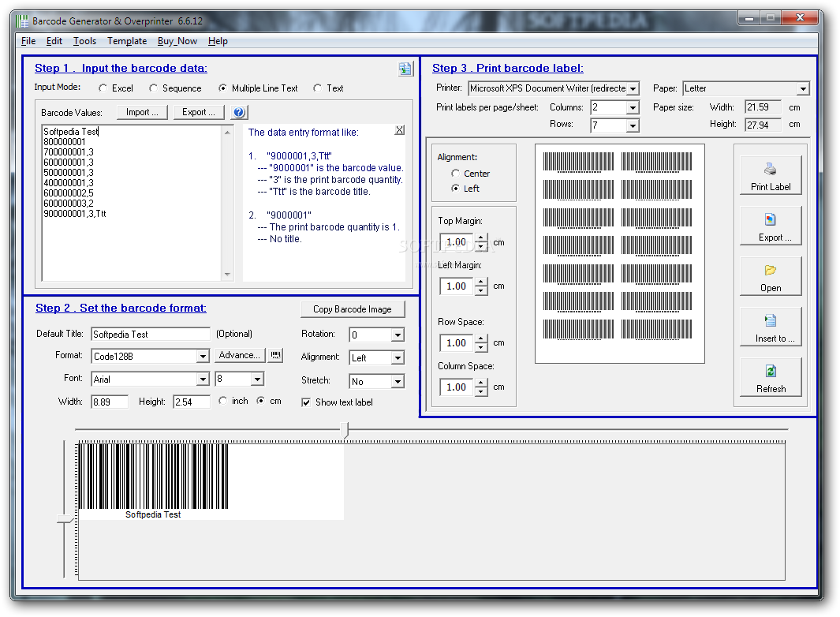Switch size units to cm
The image size is (840, 617).
[x=260, y=401]
